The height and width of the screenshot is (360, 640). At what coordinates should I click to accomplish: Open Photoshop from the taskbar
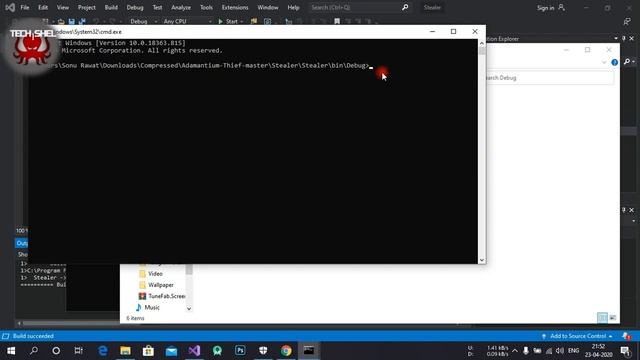coord(240,351)
